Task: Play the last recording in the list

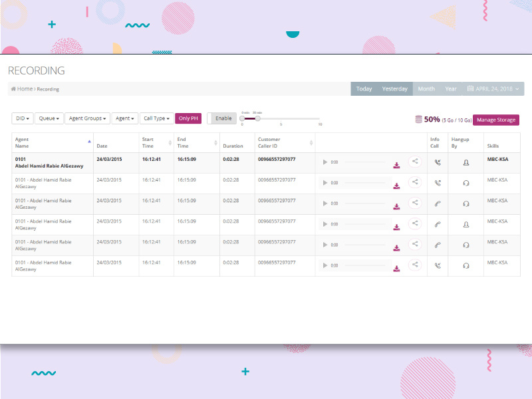Action: pos(325,266)
